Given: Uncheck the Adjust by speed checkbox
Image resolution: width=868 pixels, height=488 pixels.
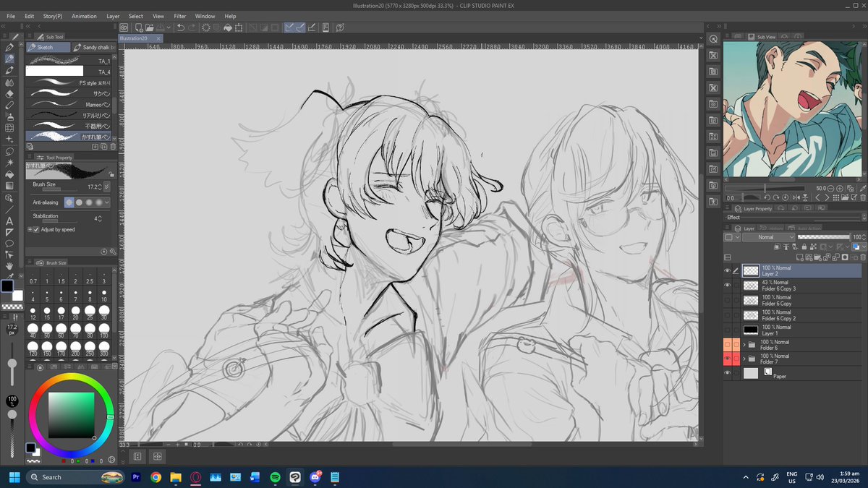Looking at the screenshot, I should (36, 229).
